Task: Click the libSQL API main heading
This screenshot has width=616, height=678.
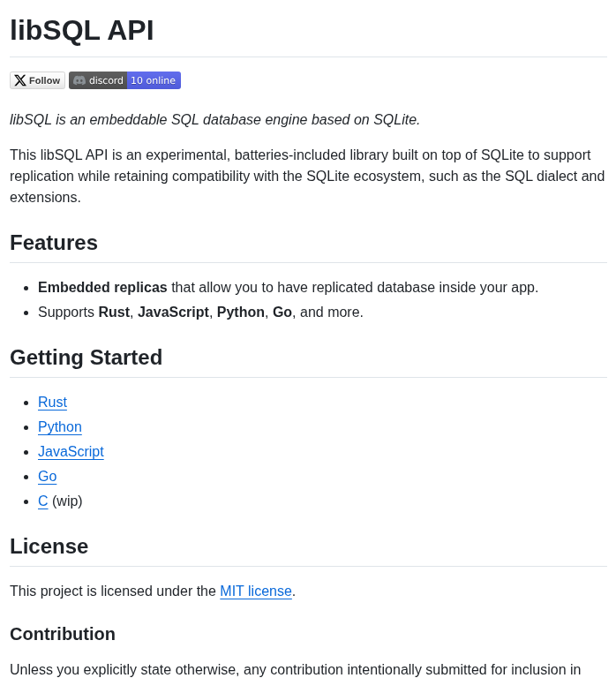Action: [82, 30]
